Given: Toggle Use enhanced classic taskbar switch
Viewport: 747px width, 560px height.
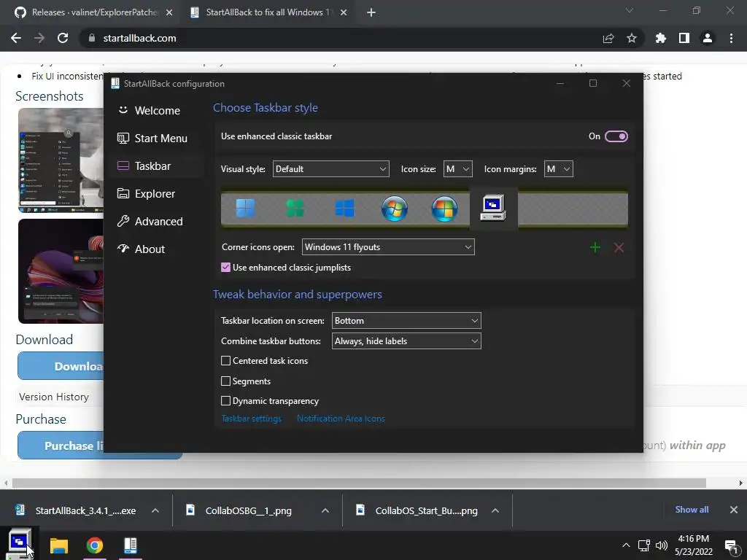Looking at the screenshot, I should (616, 136).
